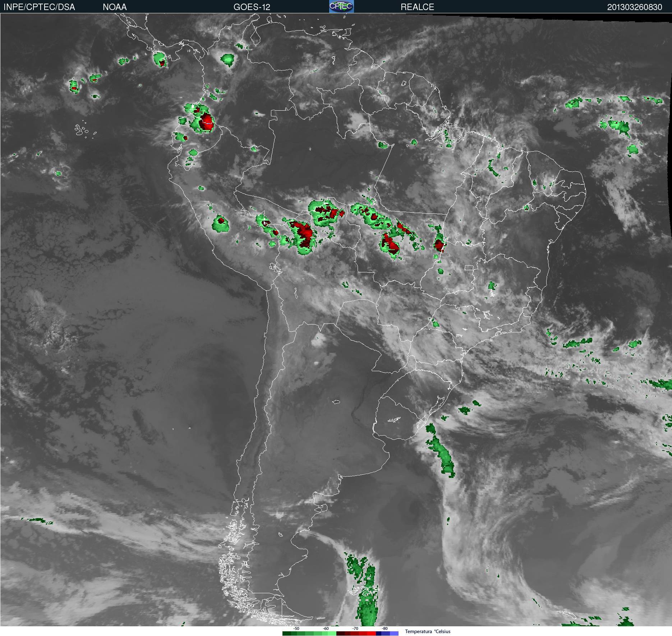Click the GOES-12 satellite label
672x636 pixels.
[x=252, y=7]
